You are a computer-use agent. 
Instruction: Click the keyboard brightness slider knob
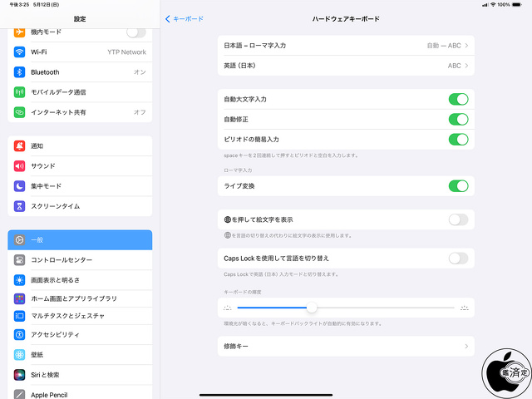312,308
